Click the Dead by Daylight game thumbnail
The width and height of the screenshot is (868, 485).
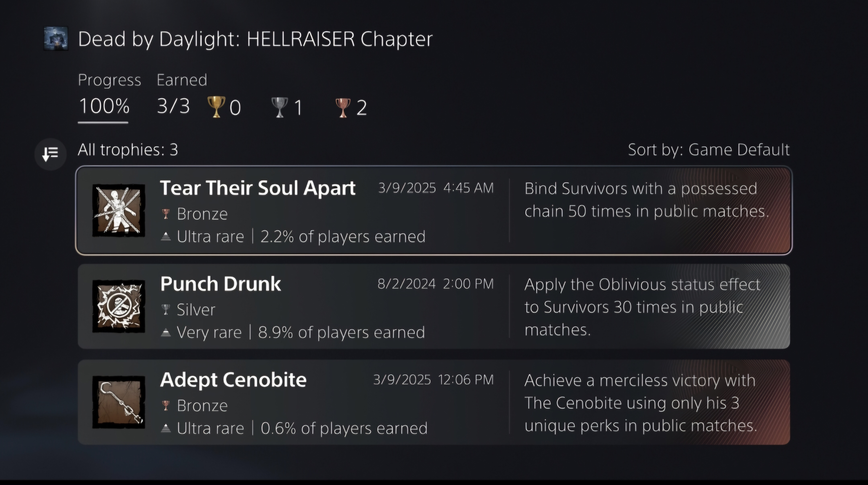[56, 38]
